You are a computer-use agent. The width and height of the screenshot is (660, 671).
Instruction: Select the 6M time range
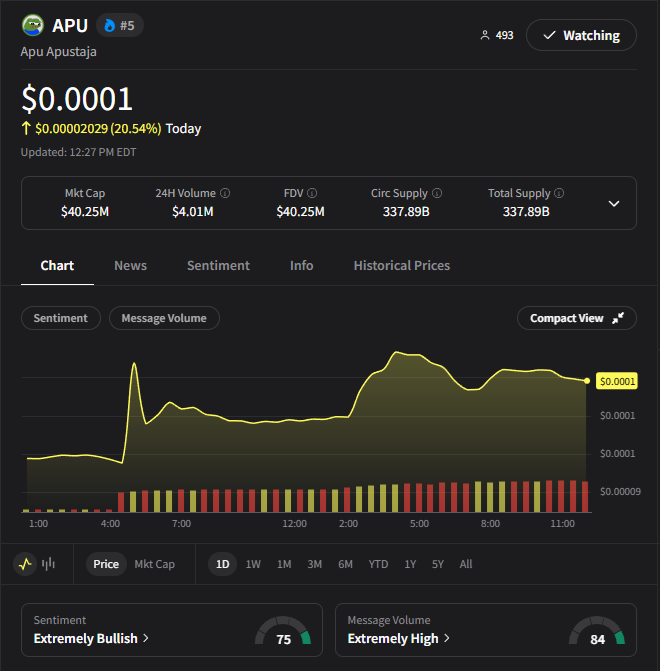point(345,564)
